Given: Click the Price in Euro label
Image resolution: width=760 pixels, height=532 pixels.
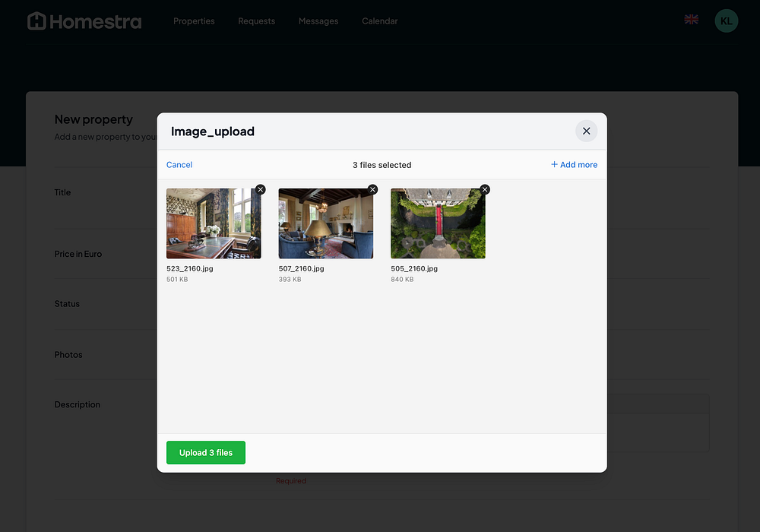Looking at the screenshot, I should click(78, 254).
